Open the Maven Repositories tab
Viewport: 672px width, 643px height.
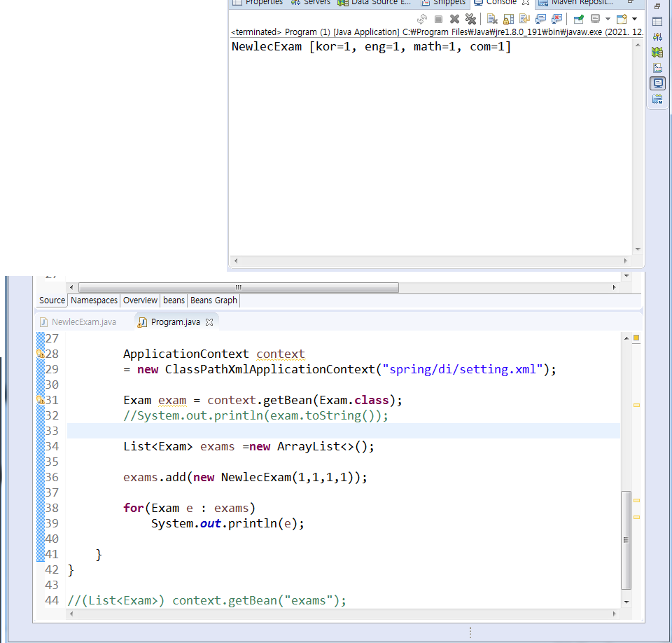pyautogui.click(x=575, y=3)
